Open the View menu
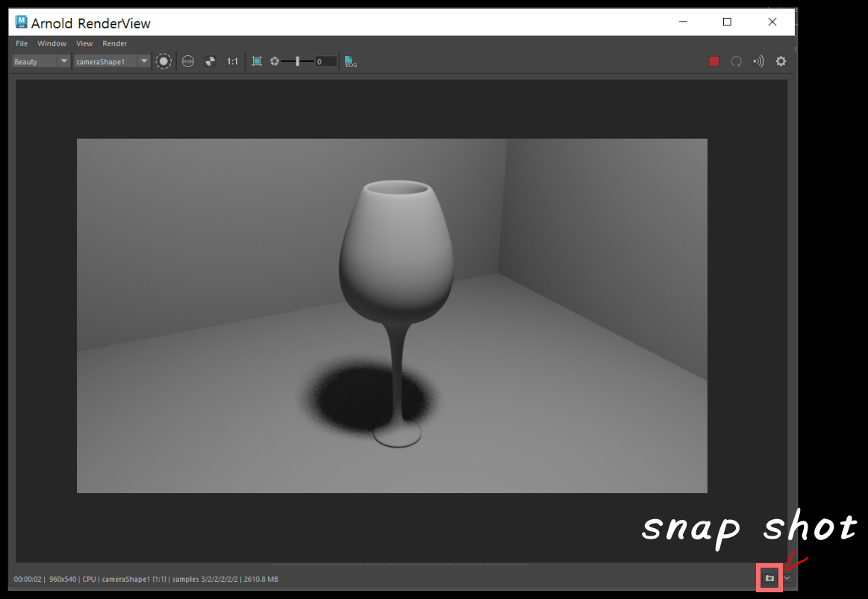The width and height of the screenshot is (868, 599). coord(84,43)
